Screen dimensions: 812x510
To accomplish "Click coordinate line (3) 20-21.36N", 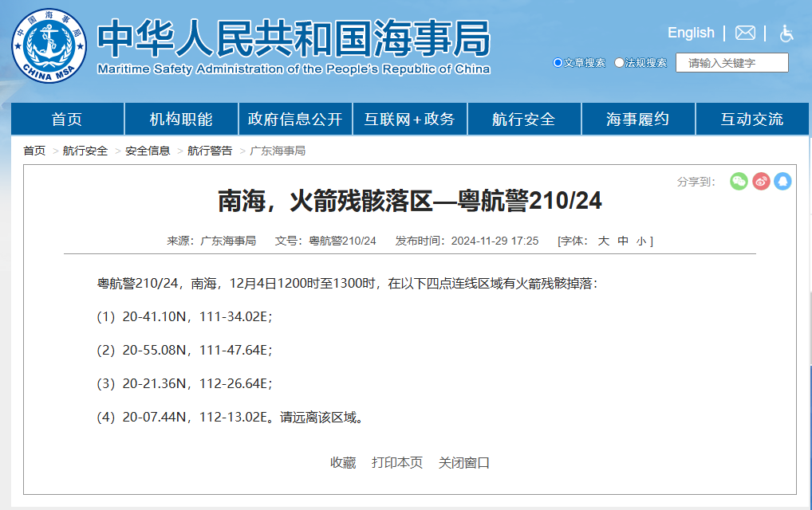I will pos(185,384).
